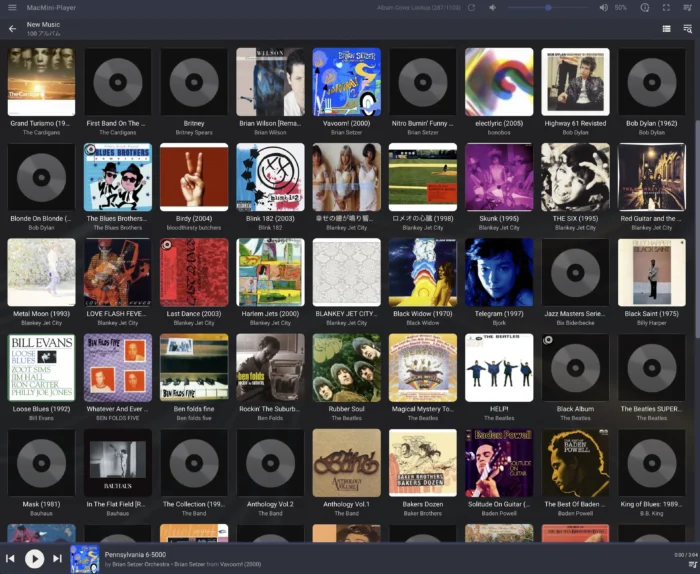
Task: Click the refresh icon beside Album Cover Lookup
Action: click(x=471, y=8)
